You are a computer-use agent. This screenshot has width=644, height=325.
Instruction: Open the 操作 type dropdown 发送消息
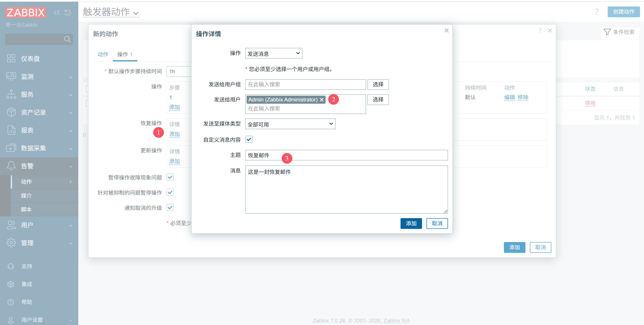pos(274,53)
